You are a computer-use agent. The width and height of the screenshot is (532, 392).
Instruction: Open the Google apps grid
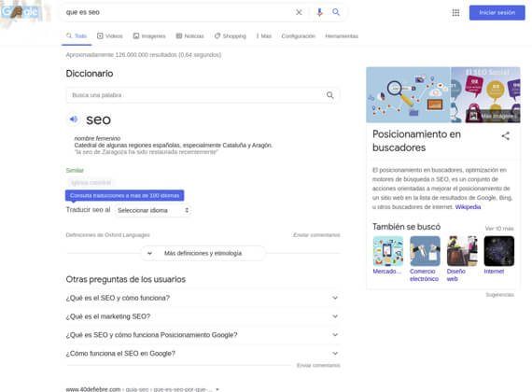[x=455, y=12]
